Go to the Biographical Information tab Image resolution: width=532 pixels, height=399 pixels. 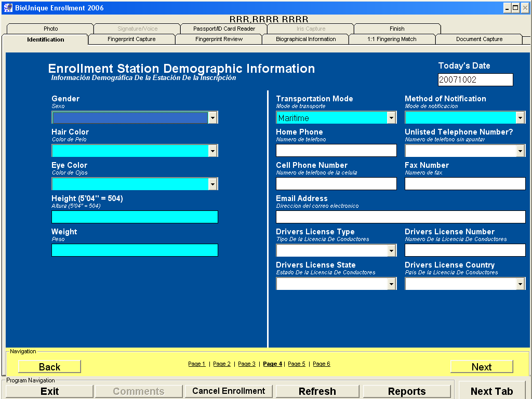(305, 39)
